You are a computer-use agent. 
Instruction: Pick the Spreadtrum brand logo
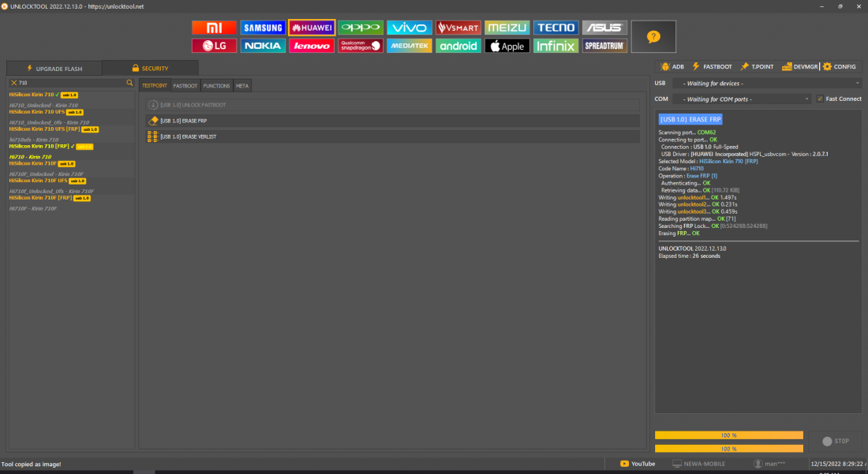point(604,46)
